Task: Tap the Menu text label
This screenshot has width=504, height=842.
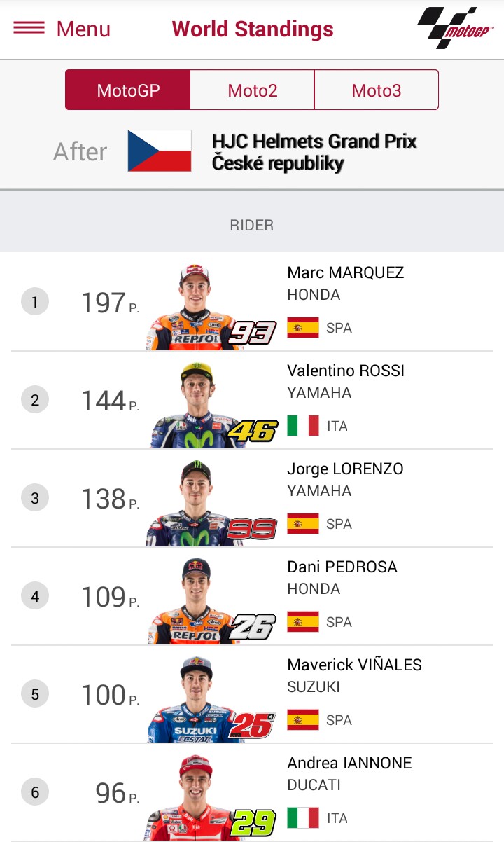Action: click(x=83, y=29)
